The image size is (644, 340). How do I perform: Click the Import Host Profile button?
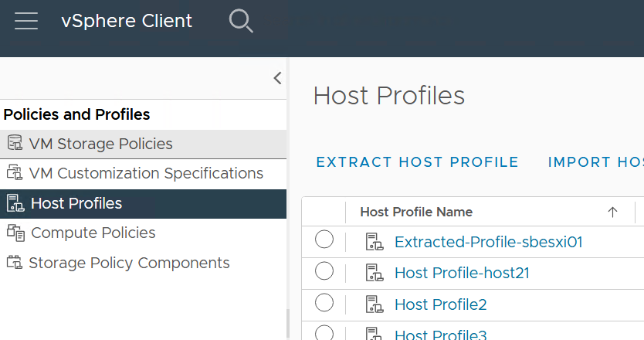(x=595, y=162)
